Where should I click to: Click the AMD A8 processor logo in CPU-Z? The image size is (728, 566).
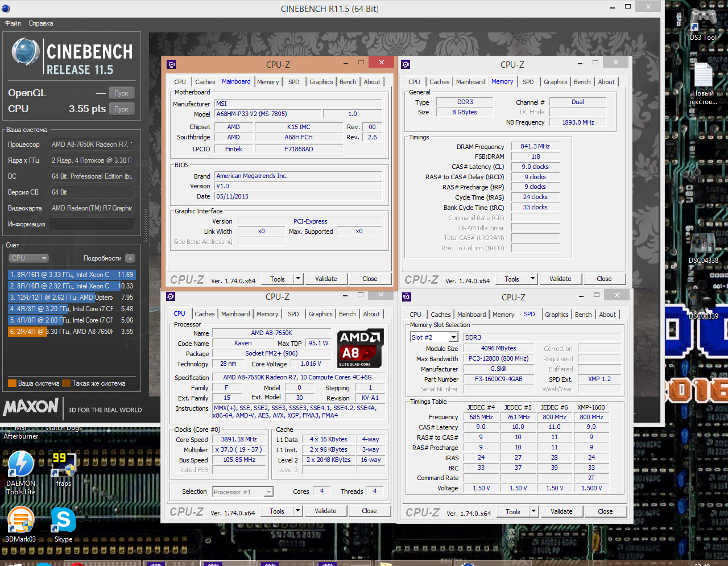pyautogui.click(x=360, y=348)
